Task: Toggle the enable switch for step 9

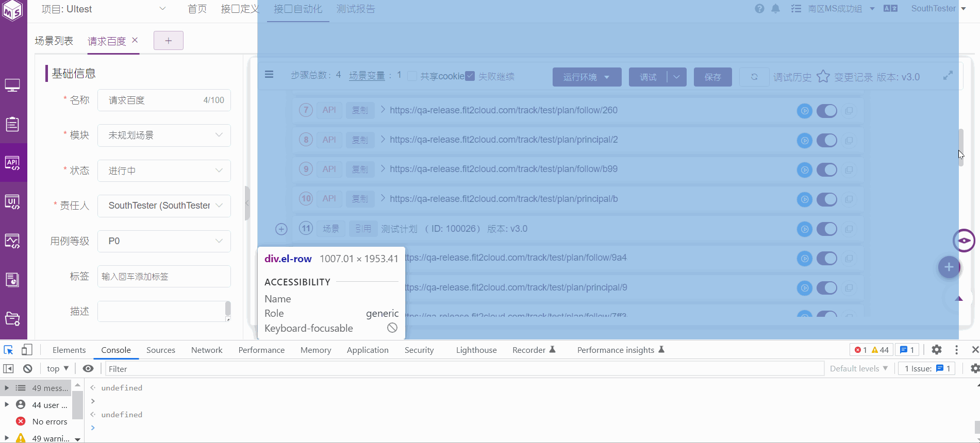Action: (x=827, y=169)
